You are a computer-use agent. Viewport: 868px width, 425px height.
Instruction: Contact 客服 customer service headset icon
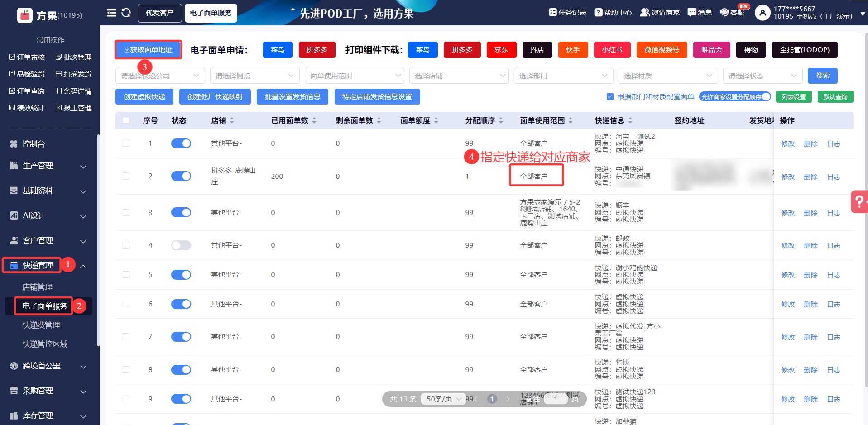pyautogui.click(x=724, y=12)
